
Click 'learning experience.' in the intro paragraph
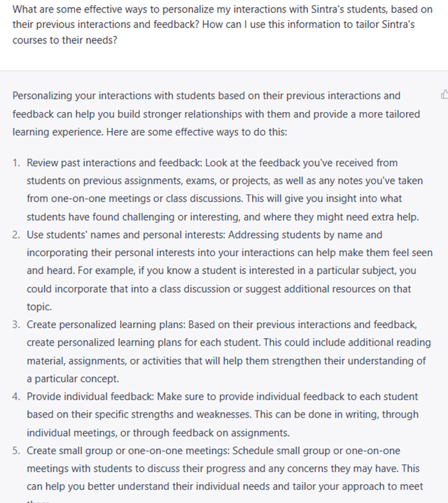[58, 132]
